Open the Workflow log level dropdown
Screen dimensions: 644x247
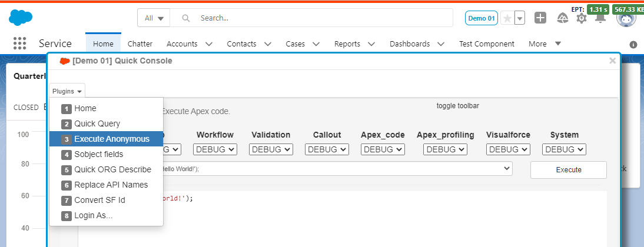(x=215, y=149)
